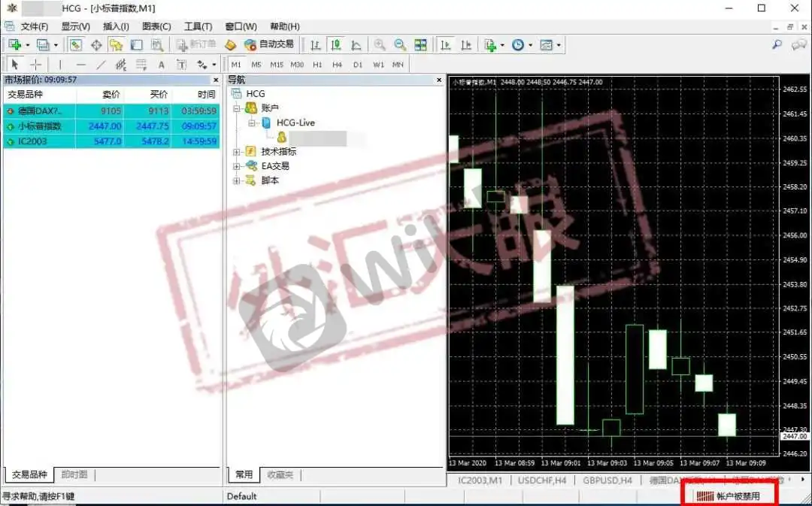This screenshot has width=812, height=506.
Task: Open the USDCHF,H4 chart tab
Action: [541, 480]
